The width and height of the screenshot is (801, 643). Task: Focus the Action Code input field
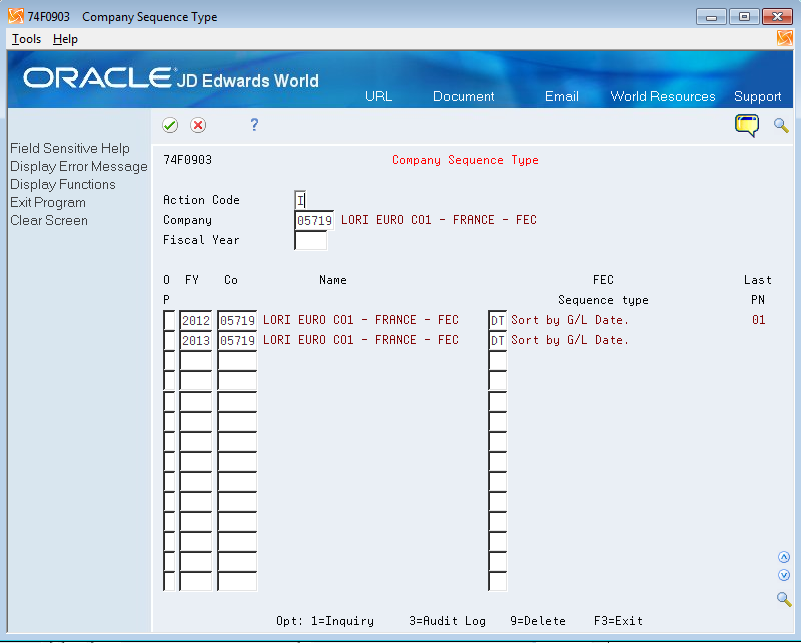300,200
